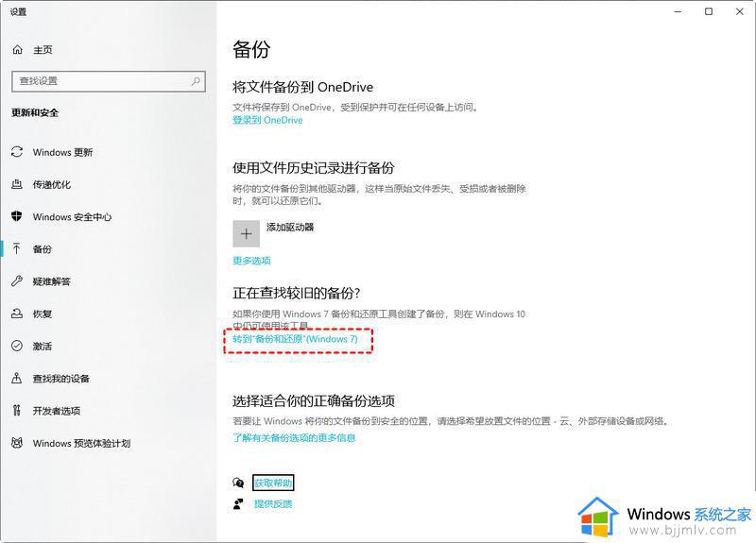
Task: Click the feedback person icon beside 提供反馈
Action: [x=238, y=504]
